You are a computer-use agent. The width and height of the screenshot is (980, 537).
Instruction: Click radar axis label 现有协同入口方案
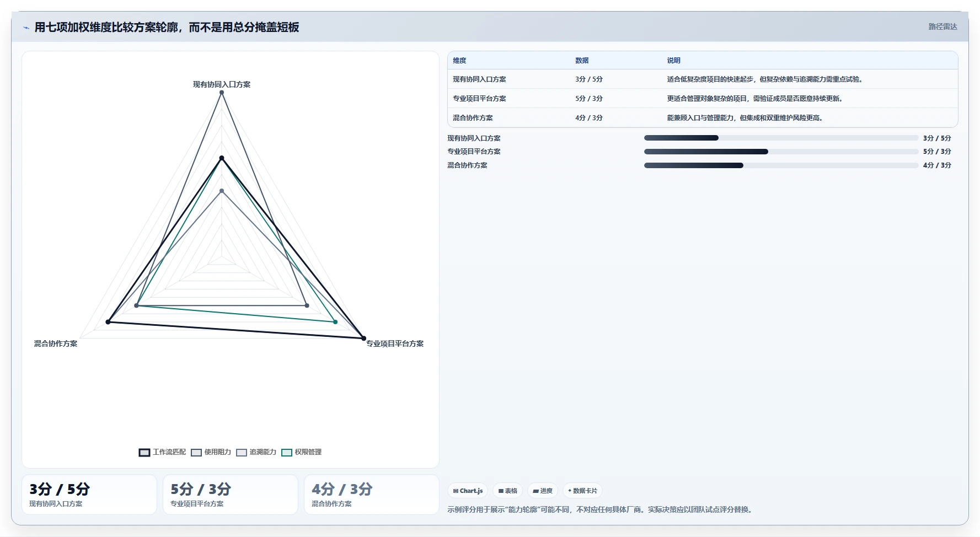(222, 84)
